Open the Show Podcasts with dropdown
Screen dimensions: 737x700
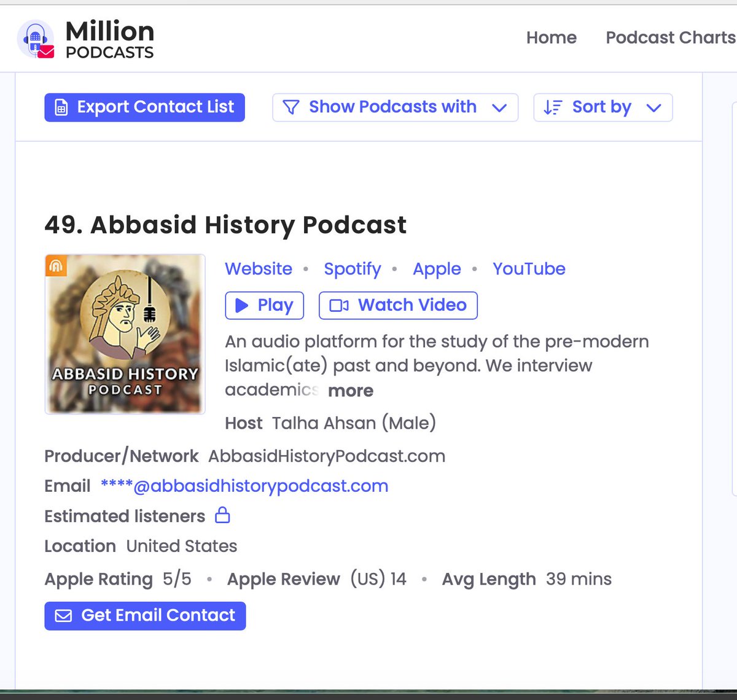[x=395, y=107]
